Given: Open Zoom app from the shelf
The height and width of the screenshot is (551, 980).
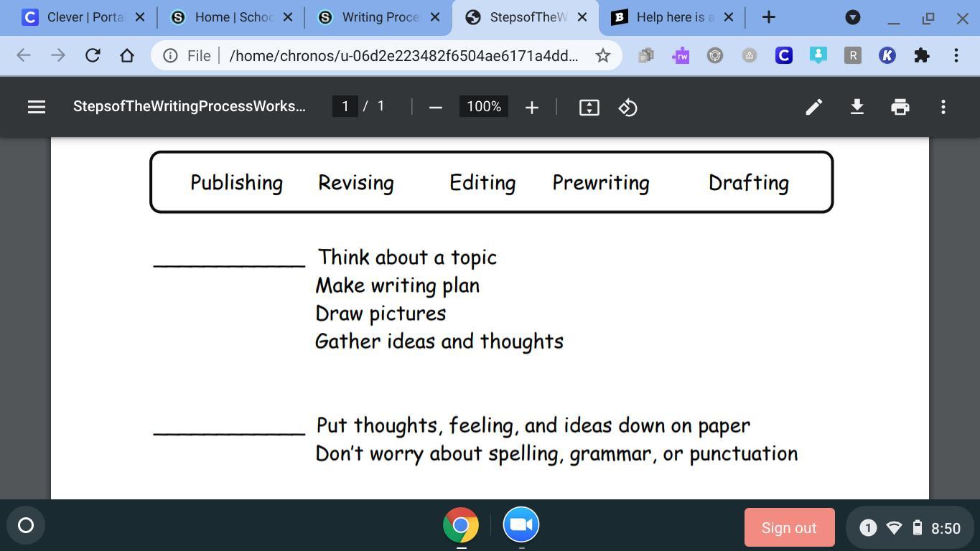Looking at the screenshot, I should (x=521, y=525).
